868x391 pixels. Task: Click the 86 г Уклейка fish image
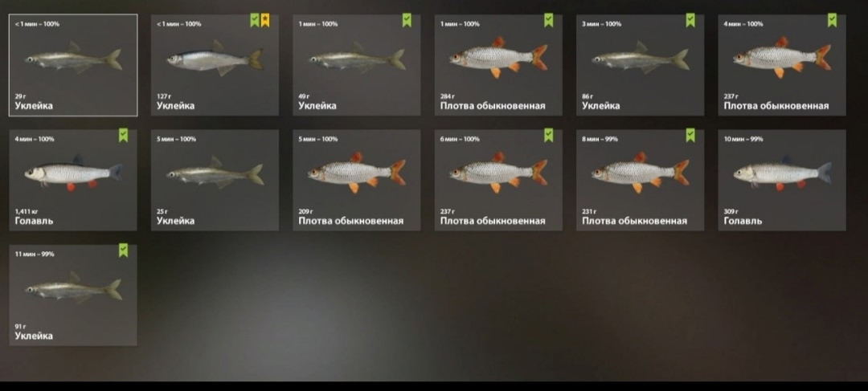point(641,58)
